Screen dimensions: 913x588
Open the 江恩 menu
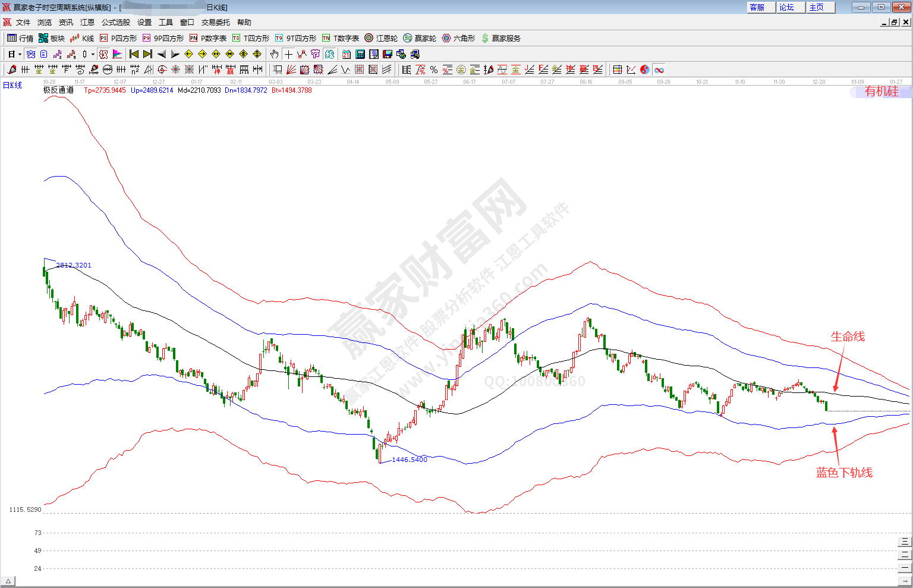click(x=87, y=23)
